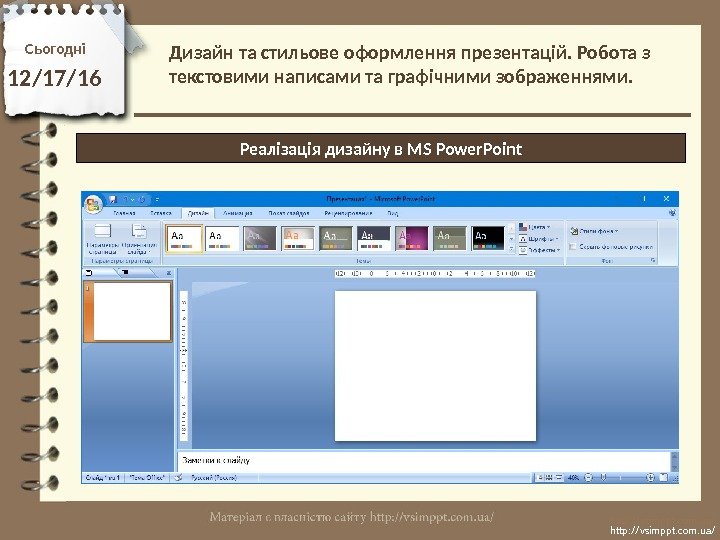Switch to Slide Sorter view icon
Viewport: 720px width, 540px height.
[x=550, y=478]
